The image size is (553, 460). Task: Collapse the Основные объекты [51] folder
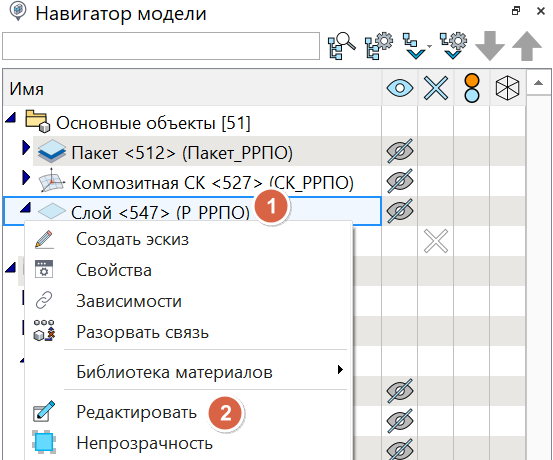(11, 117)
